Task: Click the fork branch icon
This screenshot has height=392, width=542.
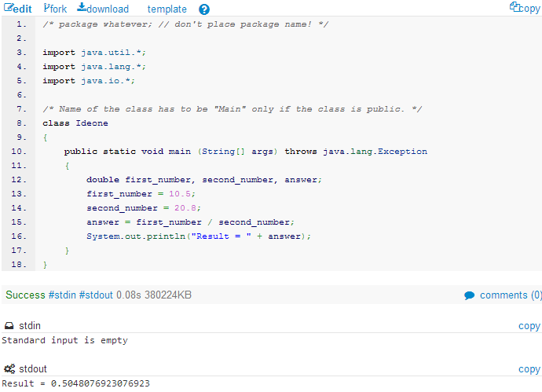Action: pos(46,7)
